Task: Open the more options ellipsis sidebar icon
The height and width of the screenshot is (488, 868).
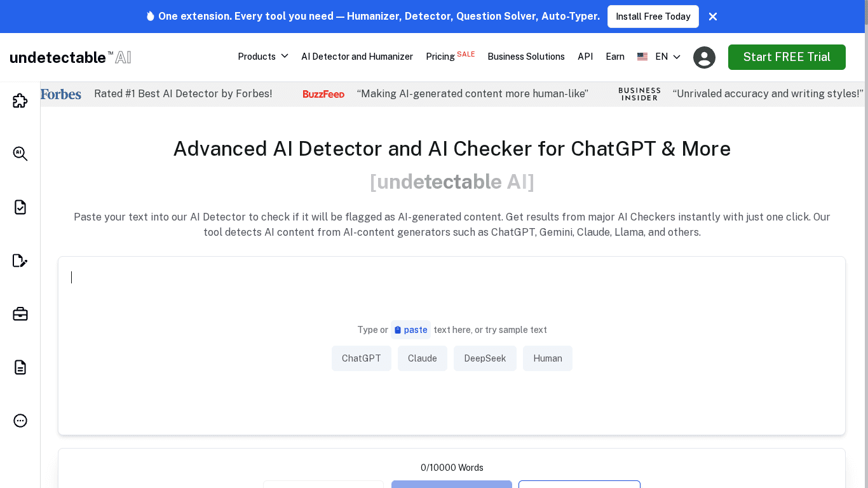Action: coord(20,421)
